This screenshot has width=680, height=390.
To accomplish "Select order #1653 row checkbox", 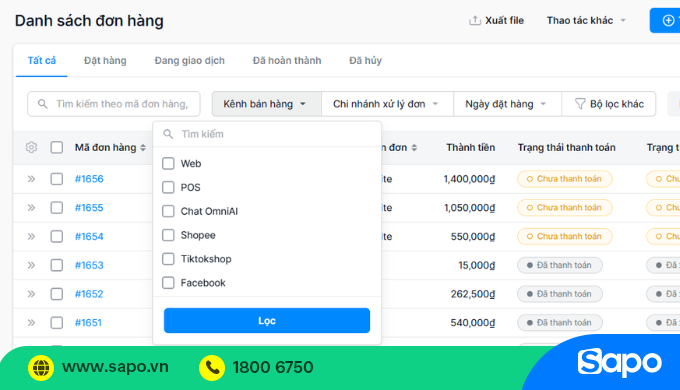I will point(57,265).
